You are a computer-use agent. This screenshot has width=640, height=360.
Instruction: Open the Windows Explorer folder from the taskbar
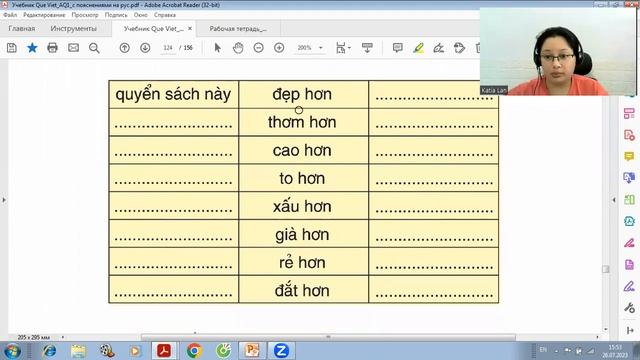pos(78,351)
